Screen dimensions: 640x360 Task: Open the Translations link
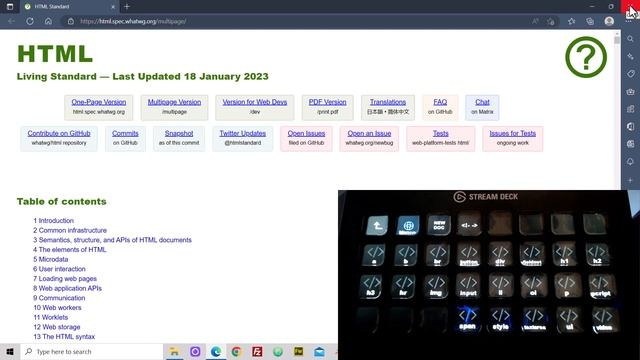pos(388,102)
